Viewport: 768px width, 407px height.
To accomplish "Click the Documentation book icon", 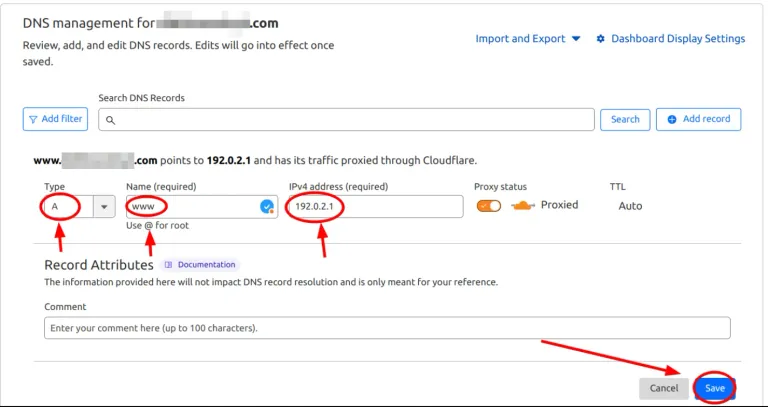I will coord(168,265).
